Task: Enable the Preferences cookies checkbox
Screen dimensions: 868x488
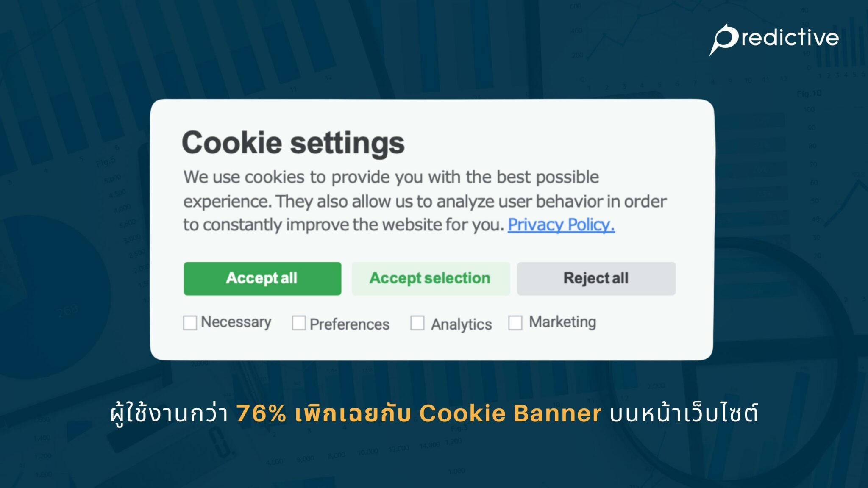Action: pyautogui.click(x=300, y=324)
